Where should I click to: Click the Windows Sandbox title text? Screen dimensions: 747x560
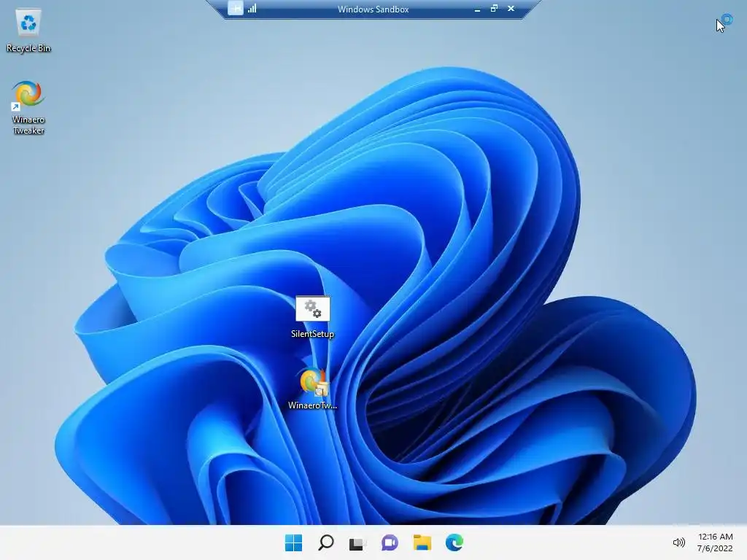click(373, 9)
